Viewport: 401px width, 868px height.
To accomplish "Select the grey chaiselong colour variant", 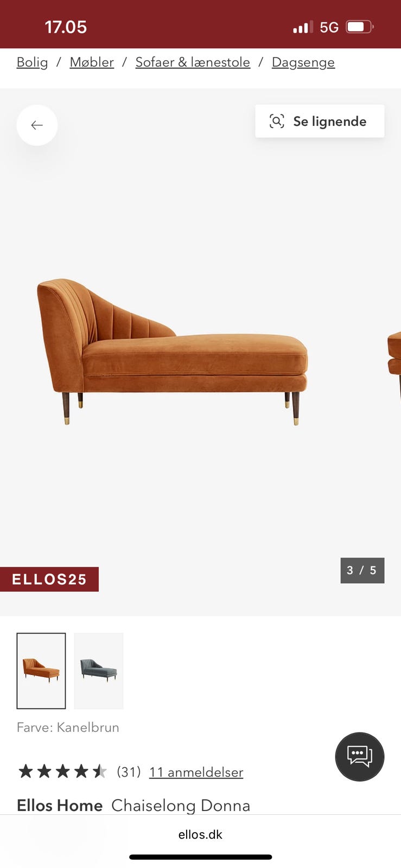I will point(99,671).
